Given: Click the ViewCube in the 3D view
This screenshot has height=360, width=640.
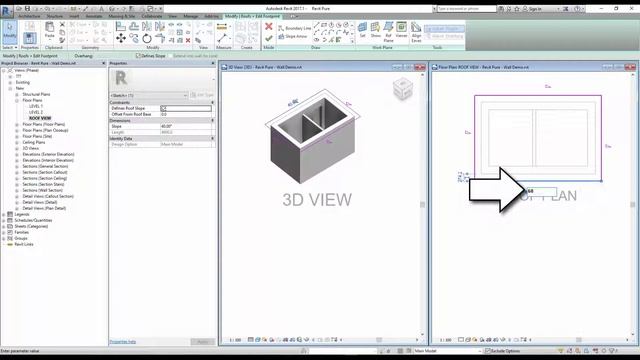Looking at the screenshot, I should [403, 89].
